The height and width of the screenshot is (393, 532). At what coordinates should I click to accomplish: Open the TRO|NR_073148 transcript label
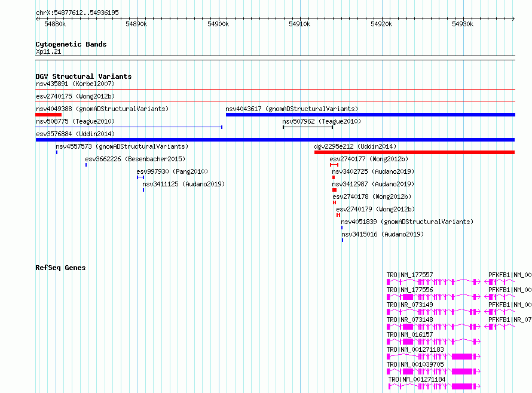[410, 320]
